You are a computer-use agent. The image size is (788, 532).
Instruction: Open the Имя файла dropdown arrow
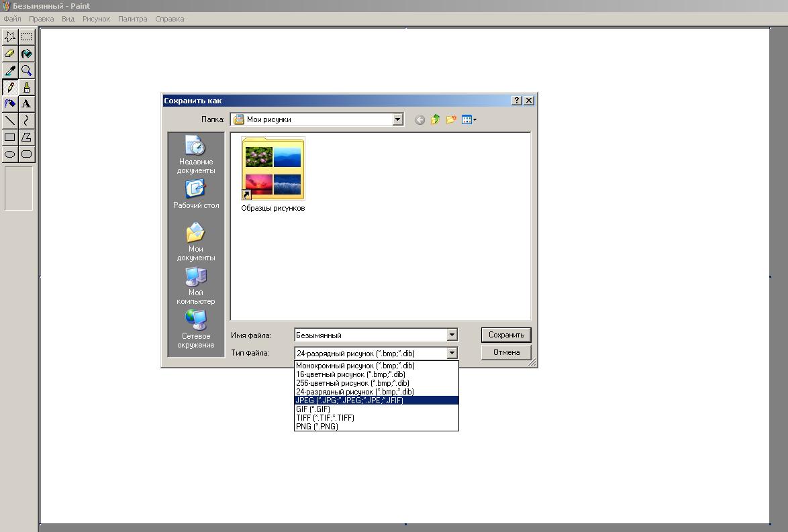coord(452,335)
